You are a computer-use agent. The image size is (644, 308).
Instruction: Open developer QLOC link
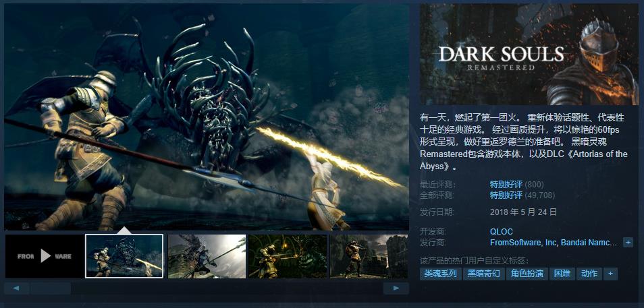(502, 232)
